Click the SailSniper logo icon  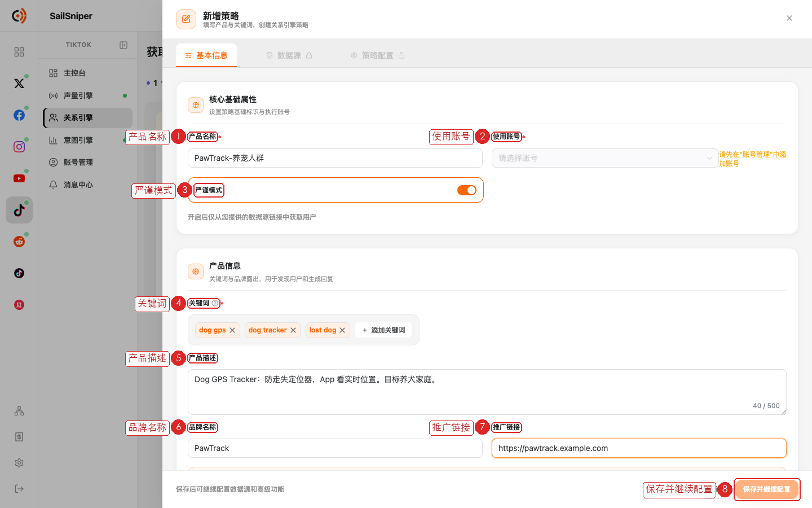pos(19,16)
